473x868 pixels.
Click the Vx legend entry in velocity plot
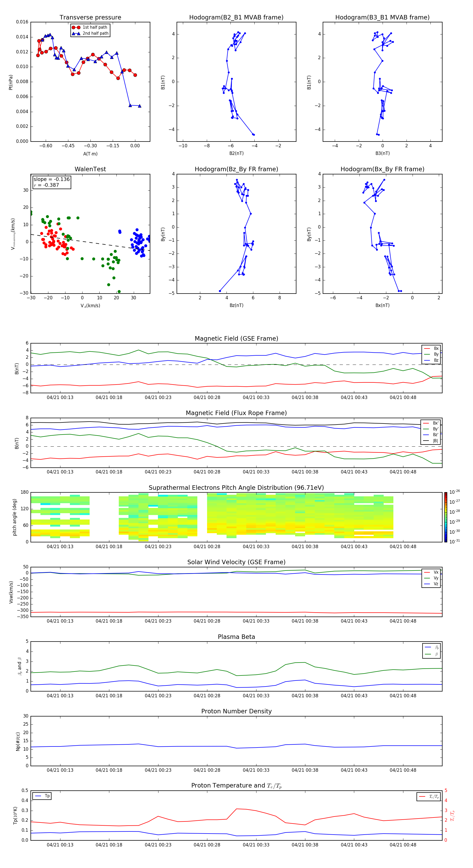point(431,572)
